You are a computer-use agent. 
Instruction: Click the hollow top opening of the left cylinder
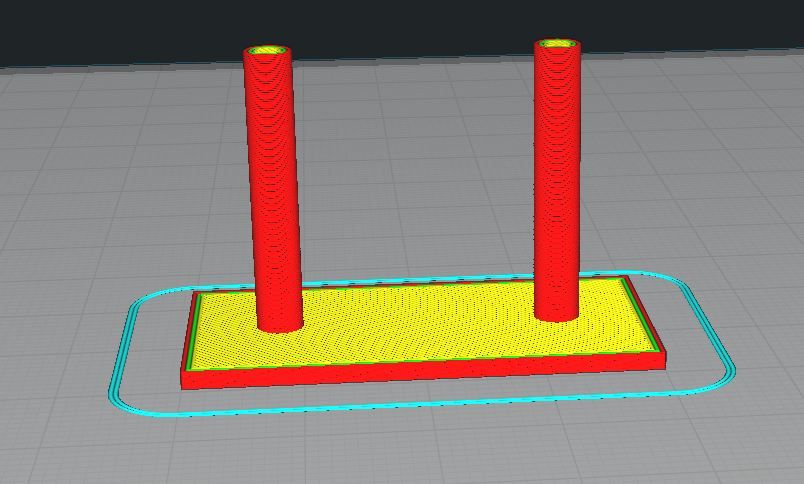[267, 50]
